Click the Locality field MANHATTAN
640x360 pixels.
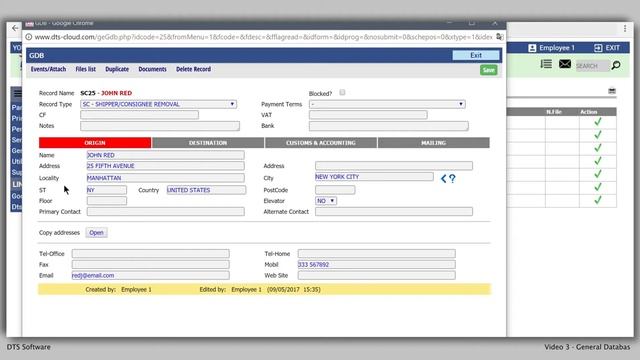click(166, 178)
